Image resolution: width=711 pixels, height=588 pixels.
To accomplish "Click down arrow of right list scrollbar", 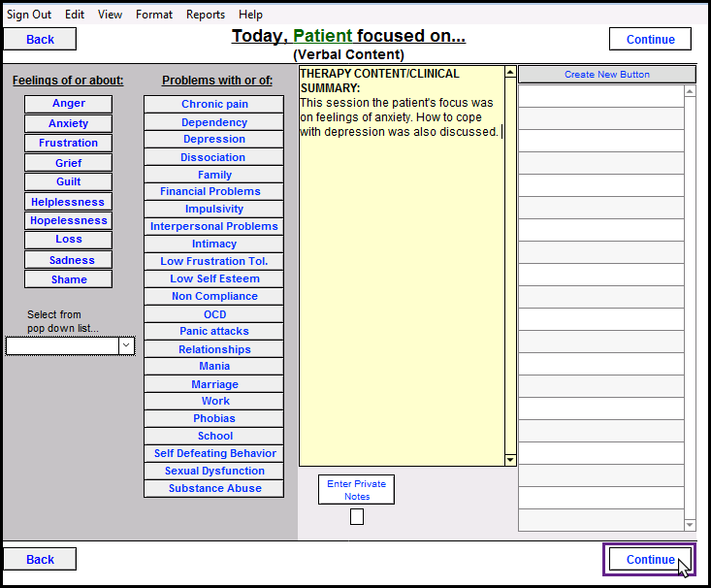I will tap(690, 525).
